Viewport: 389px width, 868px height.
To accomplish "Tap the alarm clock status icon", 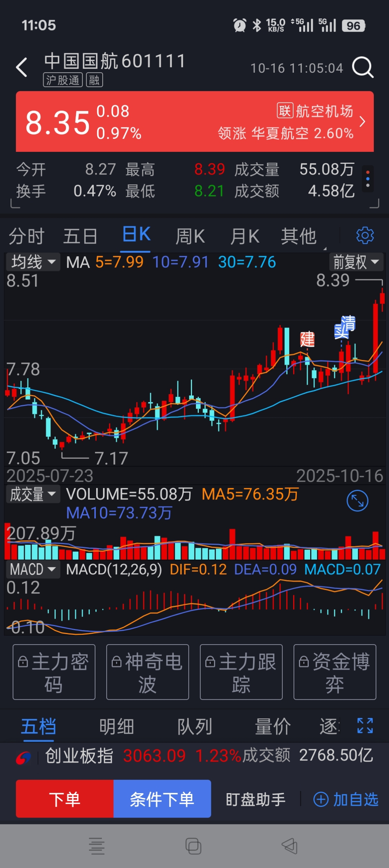I will point(240,25).
